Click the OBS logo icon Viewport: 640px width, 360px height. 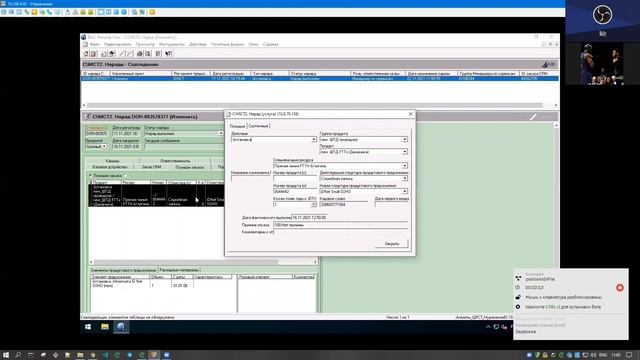point(602,15)
